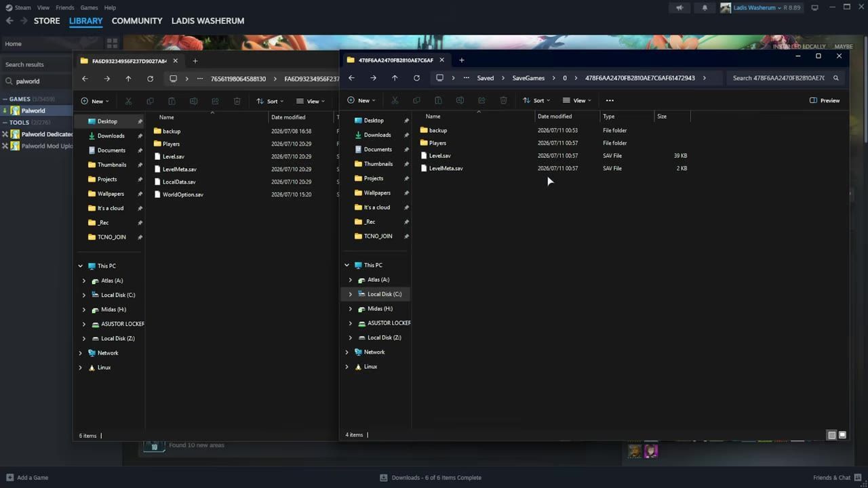
Task: Collapse the GAMES category in Steam library
Action: pyautogui.click(x=5, y=99)
